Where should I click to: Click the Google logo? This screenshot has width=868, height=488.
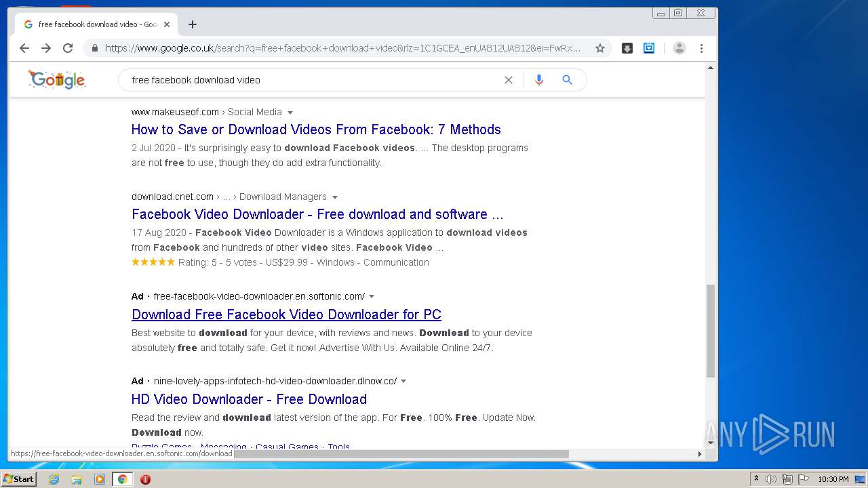[x=57, y=79]
